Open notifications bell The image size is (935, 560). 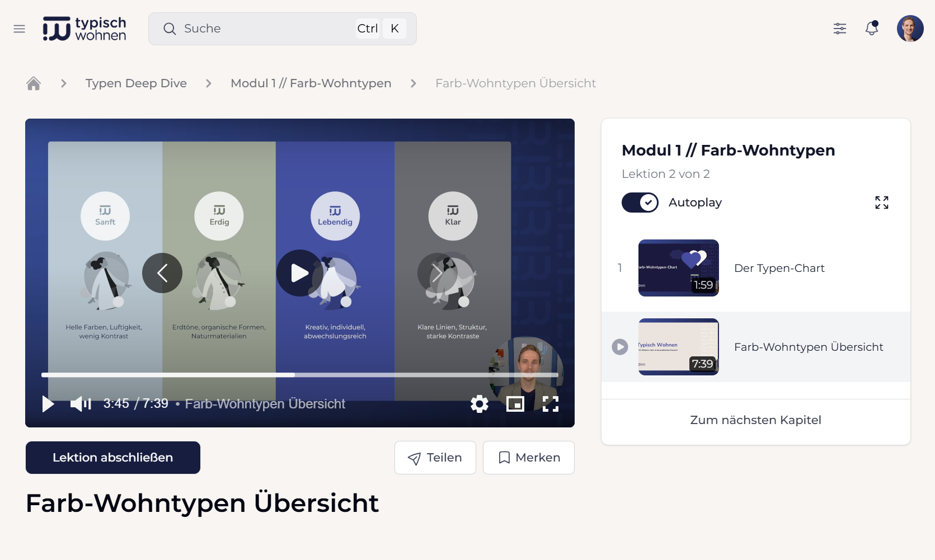(x=871, y=29)
